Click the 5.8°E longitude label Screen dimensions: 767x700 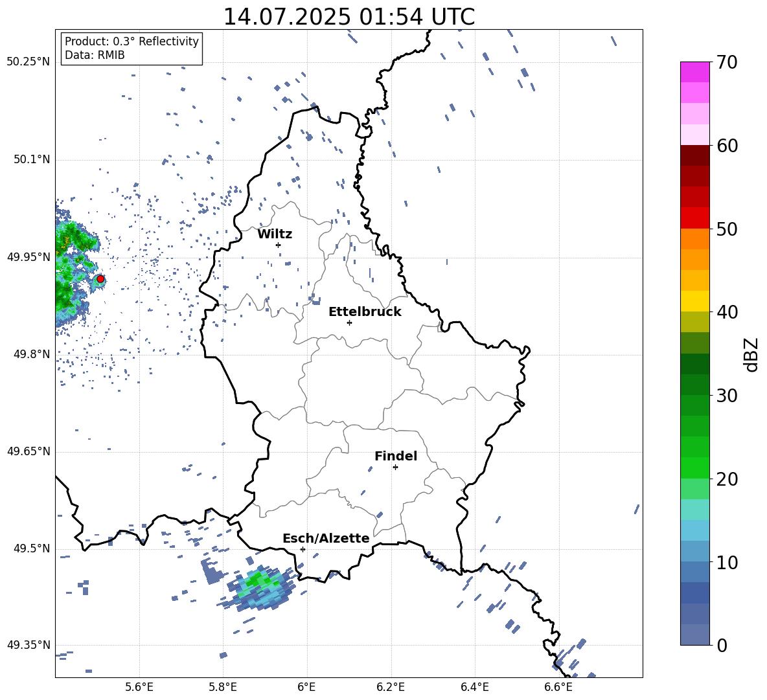(223, 687)
